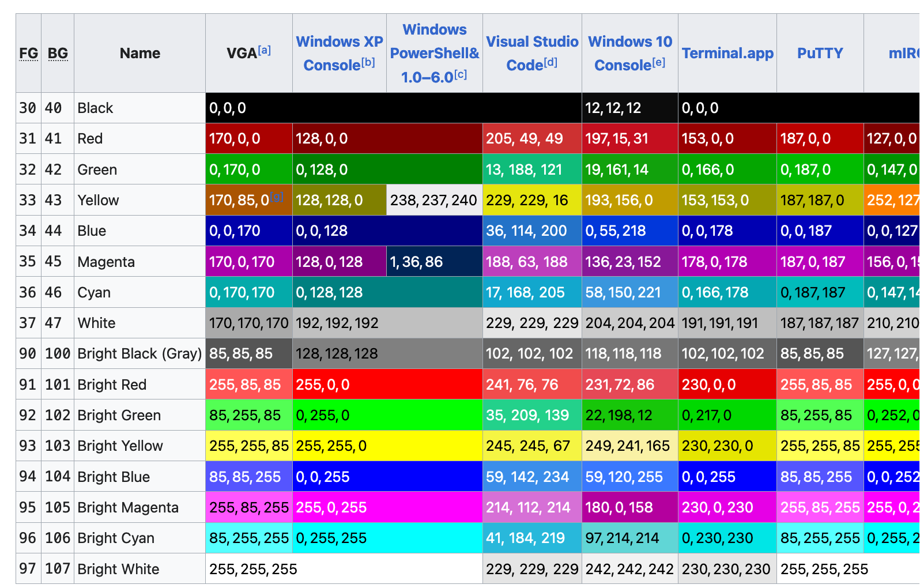Click the FG column header abbreviation
Viewport: 920px width, 588px height.
point(28,53)
